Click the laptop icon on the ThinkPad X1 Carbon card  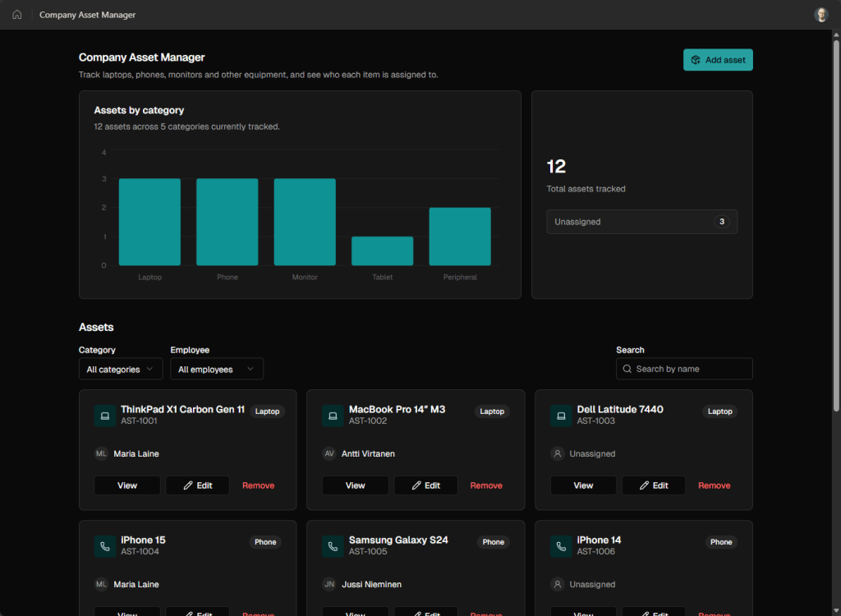pos(105,416)
